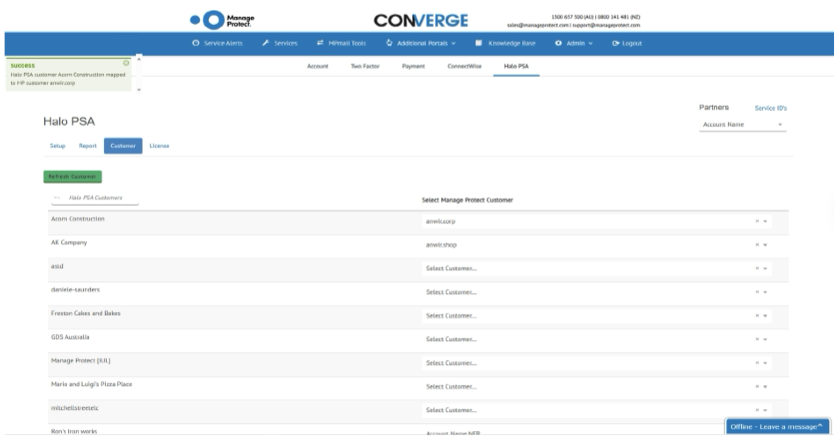Open the Service ID's link
Screen dimensions: 839x448
point(771,108)
